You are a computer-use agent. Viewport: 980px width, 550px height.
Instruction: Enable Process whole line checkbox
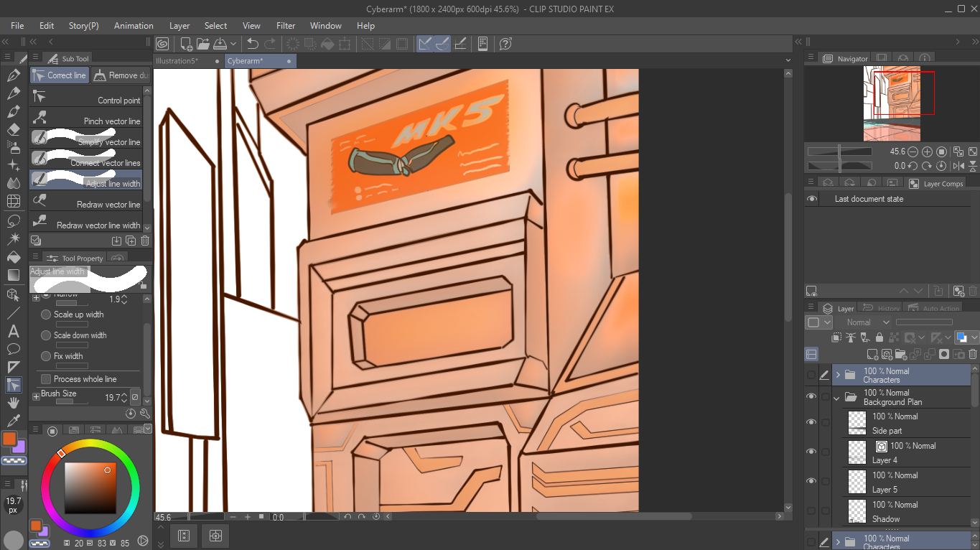point(47,379)
